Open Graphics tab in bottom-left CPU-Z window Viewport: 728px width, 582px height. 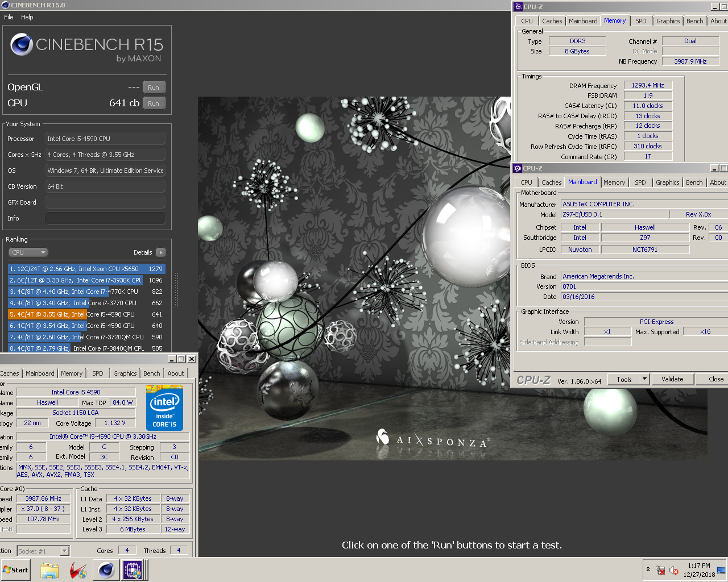click(x=125, y=373)
